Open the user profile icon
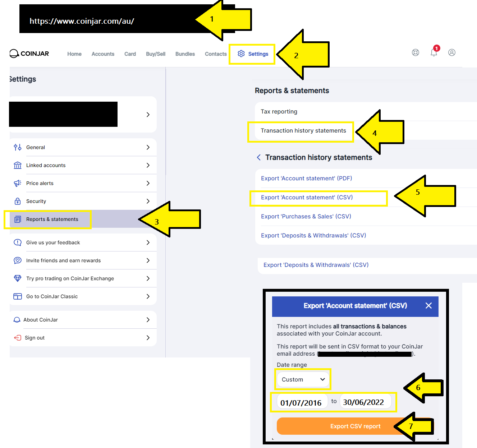Screen dimensions: 477x448 [x=452, y=52]
